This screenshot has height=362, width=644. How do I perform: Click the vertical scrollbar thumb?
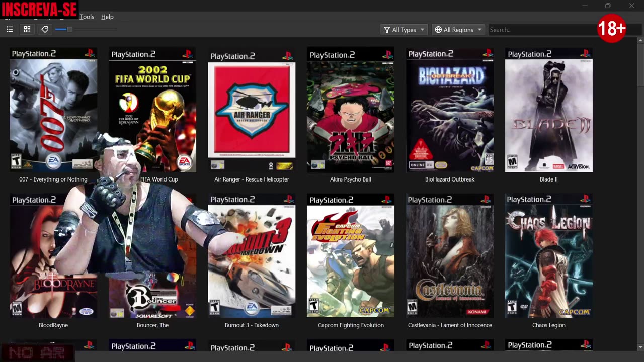pos(640,66)
